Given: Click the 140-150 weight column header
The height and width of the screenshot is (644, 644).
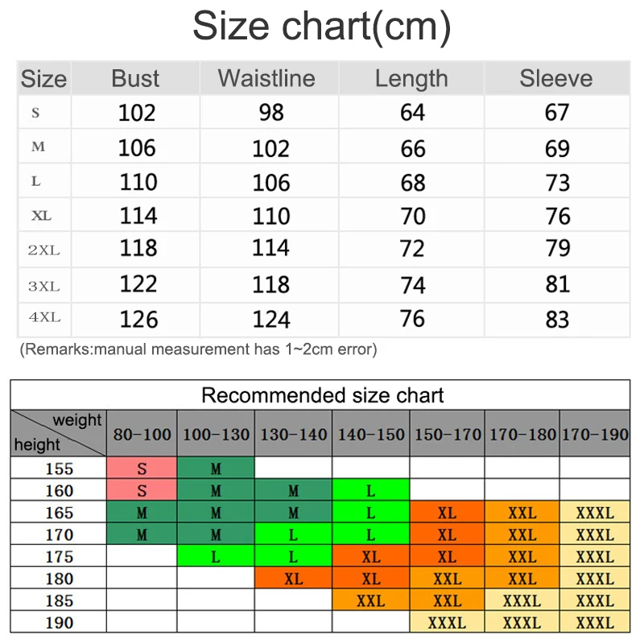Looking at the screenshot, I should coord(371,435).
